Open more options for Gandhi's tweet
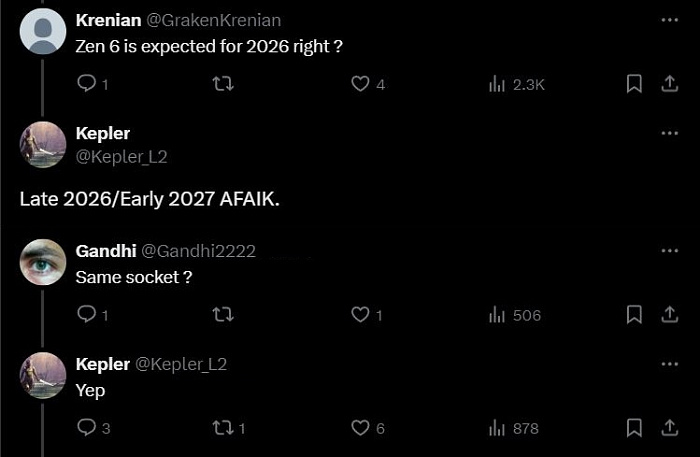The width and height of the screenshot is (700, 457). [x=670, y=250]
